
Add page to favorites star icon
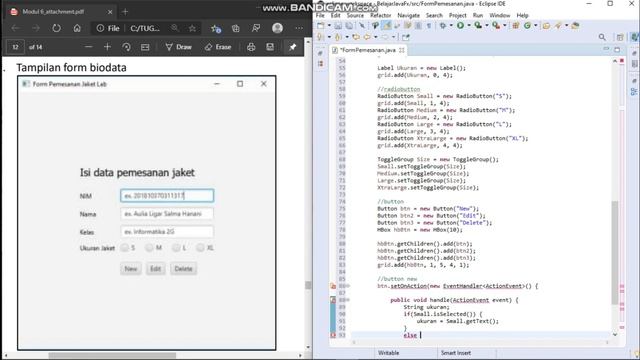[x=192, y=28]
